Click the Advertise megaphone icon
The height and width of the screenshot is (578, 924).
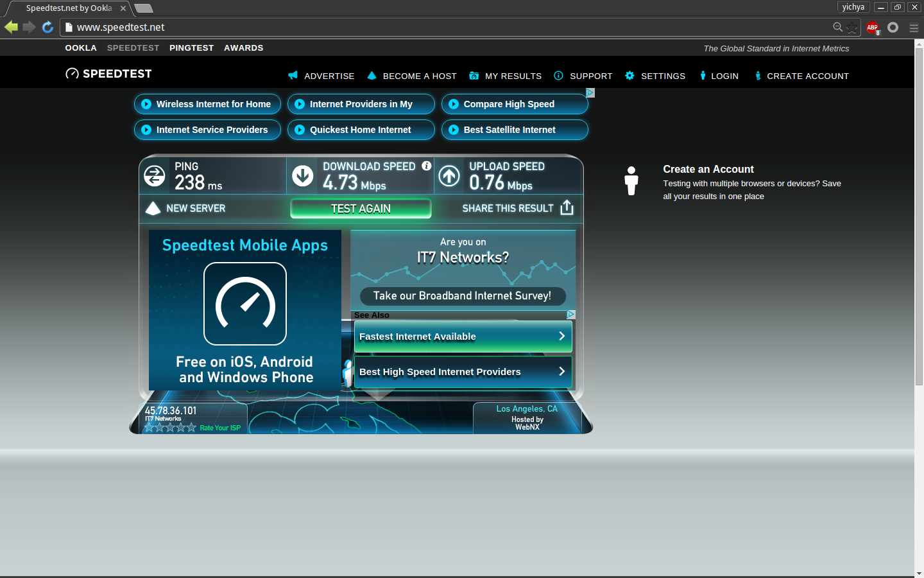click(x=293, y=75)
